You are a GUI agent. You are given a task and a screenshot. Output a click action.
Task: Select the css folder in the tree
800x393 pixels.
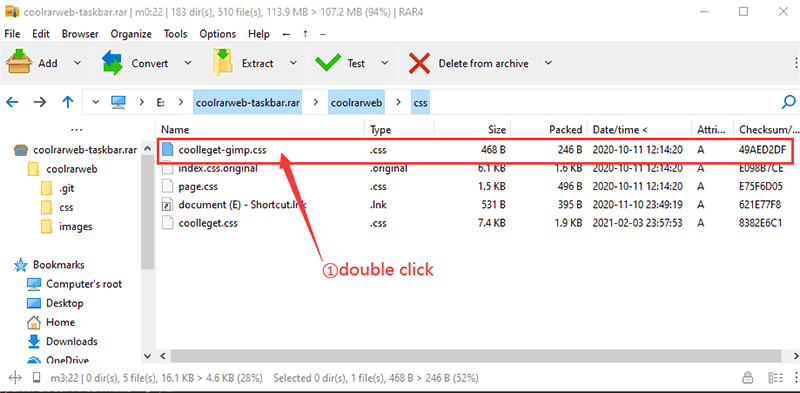click(66, 208)
